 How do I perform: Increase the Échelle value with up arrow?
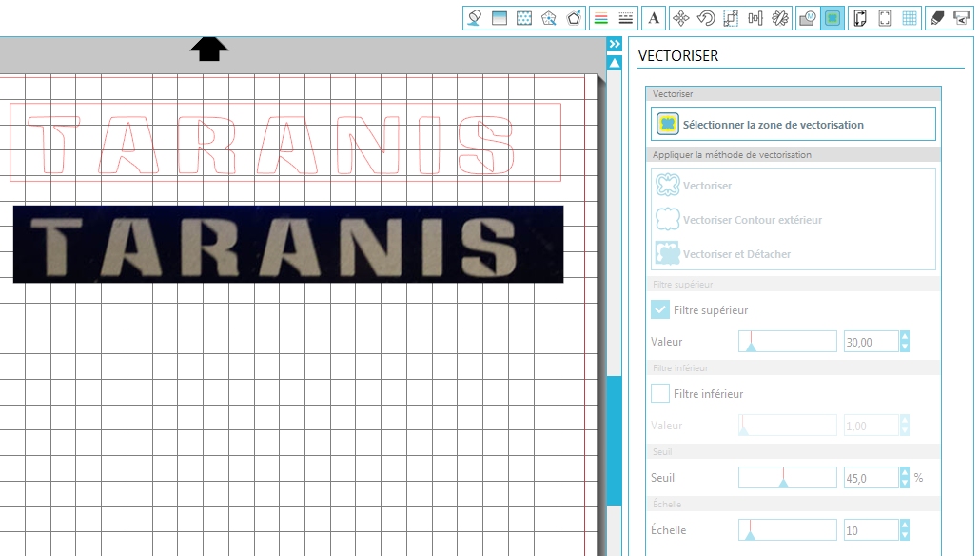pos(905,525)
